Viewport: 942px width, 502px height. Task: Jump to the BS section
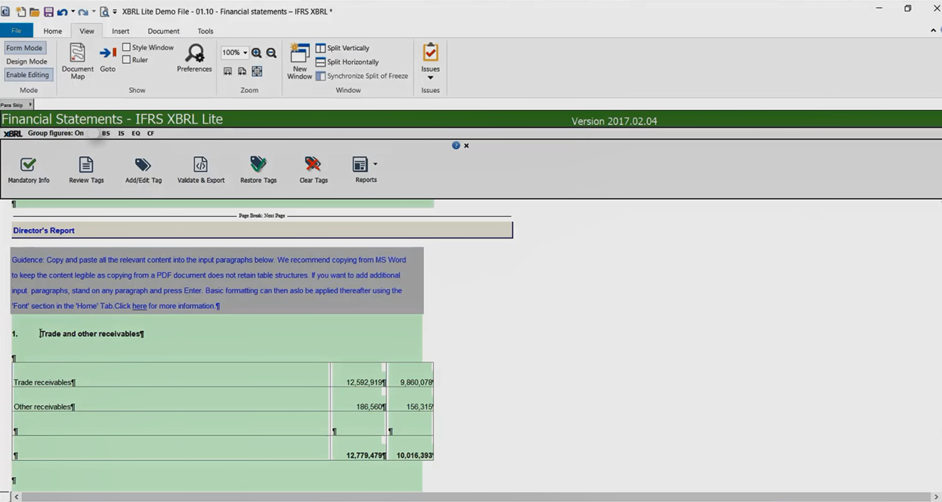click(x=106, y=133)
